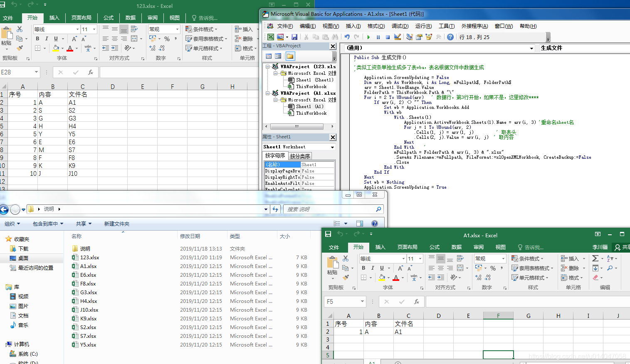Viewport: 630px width, 364px height.
Task: Switch to the 按分类序 properties tab
Action: click(x=300, y=156)
